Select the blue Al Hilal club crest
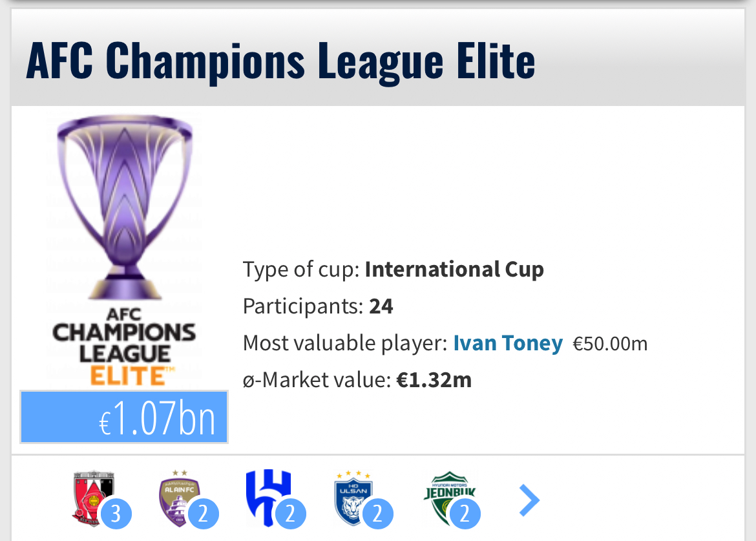Image resolution: width=756 pixels, height=541 pixels. pyautogui.click(x=267, y=496)
